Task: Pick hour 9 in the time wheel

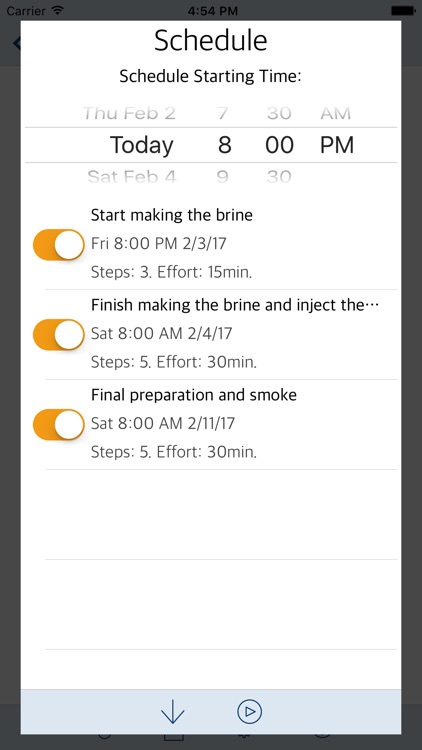Action: (222, 177)
